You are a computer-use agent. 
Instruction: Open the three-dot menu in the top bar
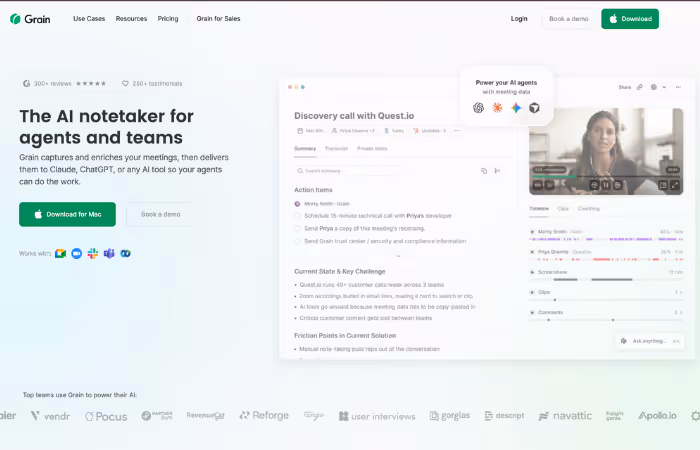[679, 87]
